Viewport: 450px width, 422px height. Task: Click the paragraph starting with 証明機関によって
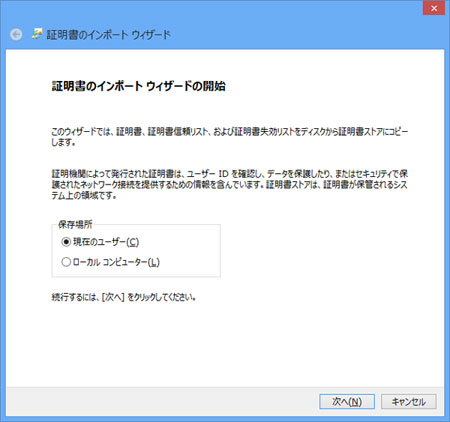pyautogui.click(x=230, y=184)
